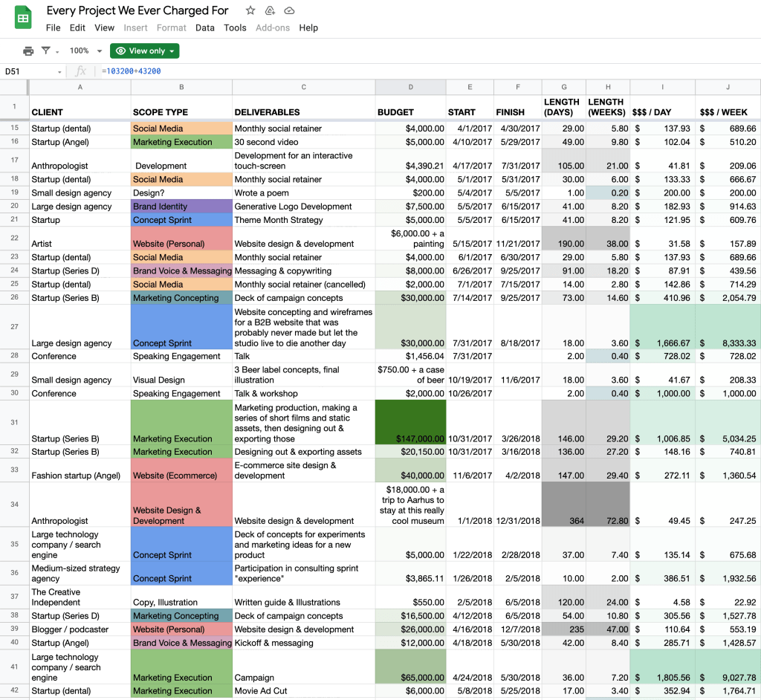Click the dark green $147,000.00 budget cell
761x700 pixels.
pos(411,422)
